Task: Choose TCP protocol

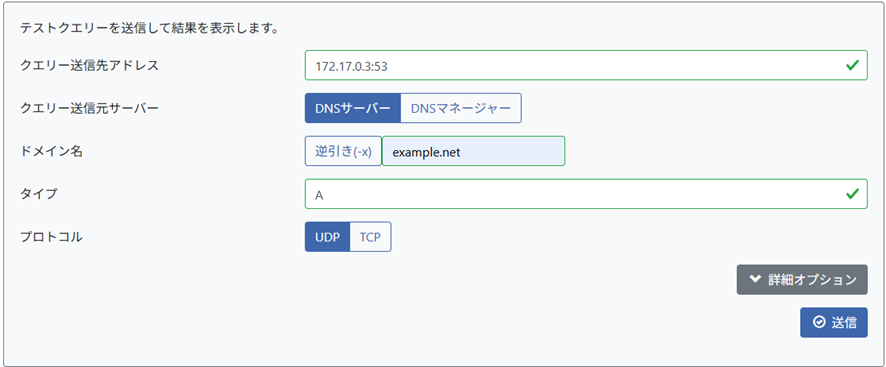Action: [x=371, y=236]
